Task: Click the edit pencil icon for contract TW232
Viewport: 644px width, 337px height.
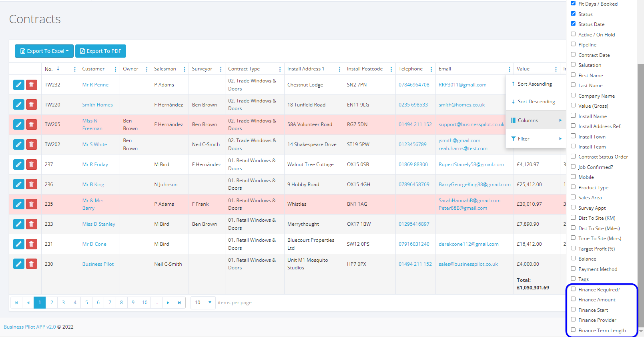Action: 18,85
